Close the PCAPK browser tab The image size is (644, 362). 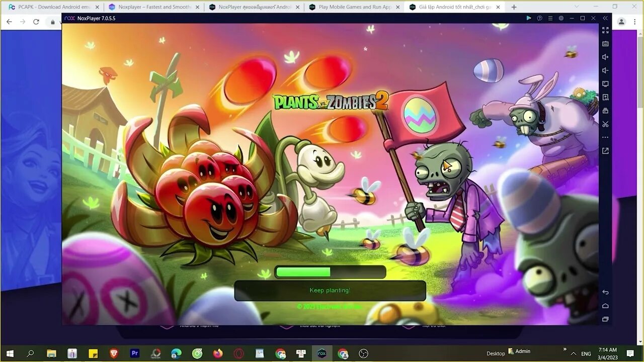tap(97, 7)
